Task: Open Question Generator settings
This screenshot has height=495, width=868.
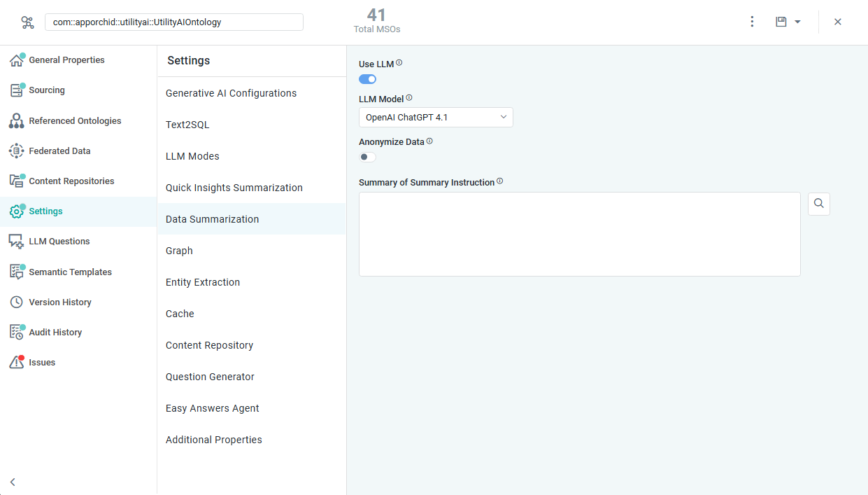Action: pos(252,377)
